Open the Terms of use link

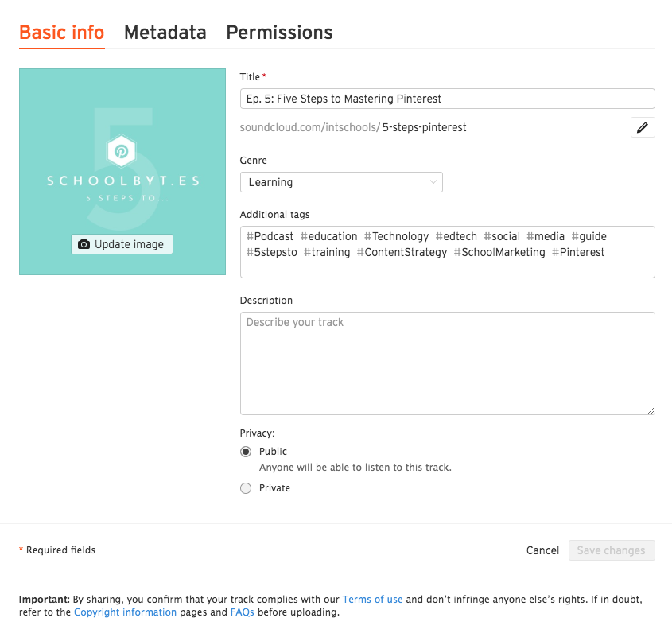point(373,599)
